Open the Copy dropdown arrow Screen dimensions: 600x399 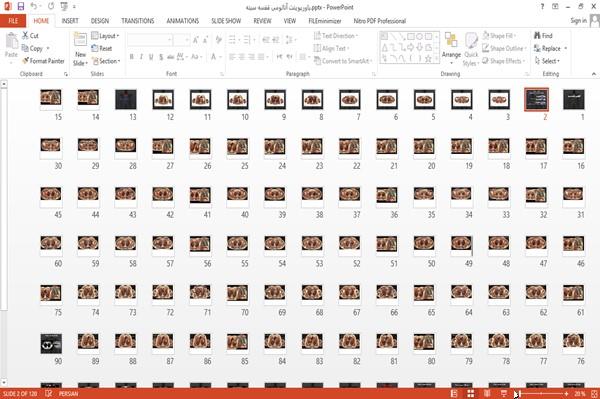pyautogui.click(x=48, y=48)
